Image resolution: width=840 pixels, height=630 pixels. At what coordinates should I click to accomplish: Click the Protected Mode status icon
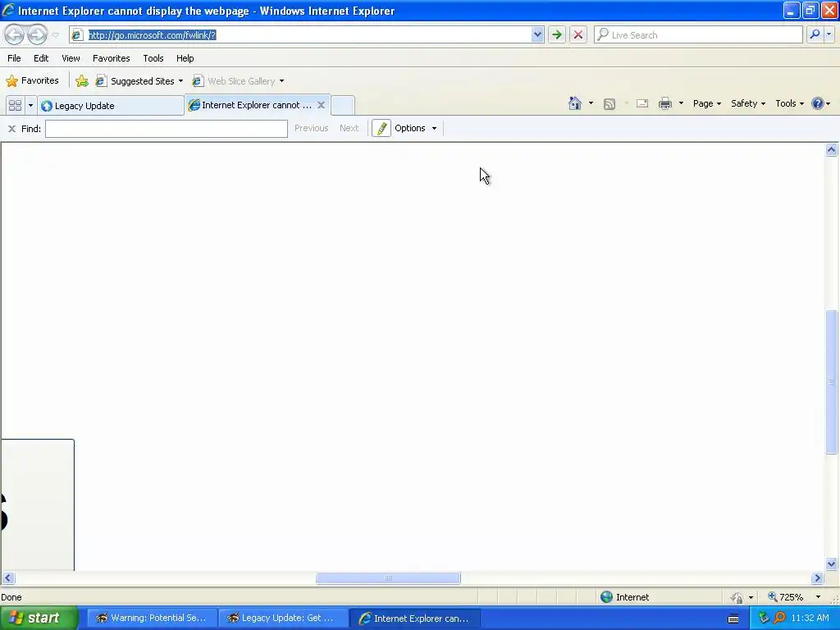click(x=737, y=597)
